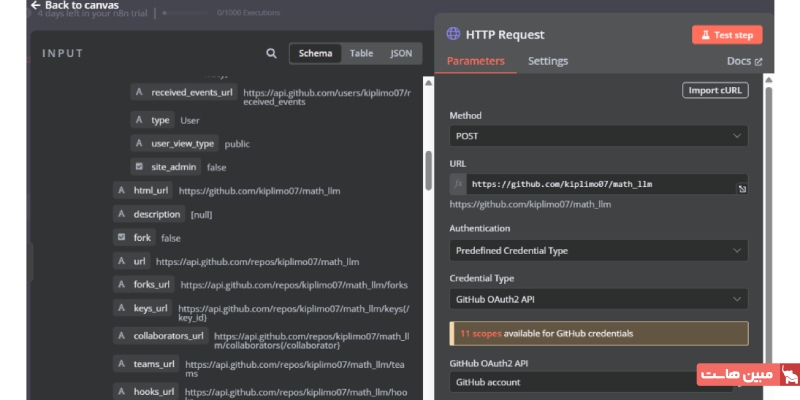Click the value "public" of user_view_type
The height and width of the screenshot is (400, 800).
[237, 144]
